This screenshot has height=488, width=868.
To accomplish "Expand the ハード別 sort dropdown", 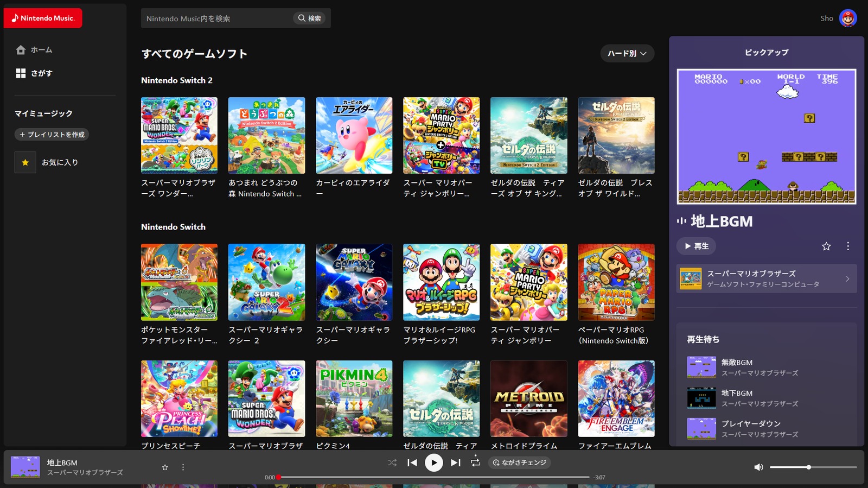I will [627, 53].
